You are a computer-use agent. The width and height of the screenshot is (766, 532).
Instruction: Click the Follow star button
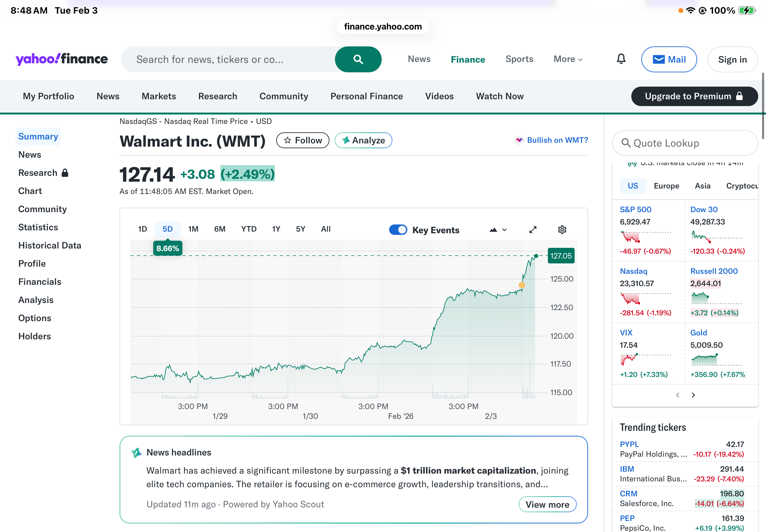303,140
